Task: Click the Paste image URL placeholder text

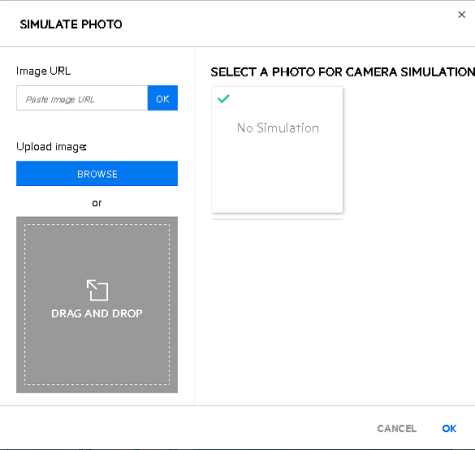Action: coord(60,99)
